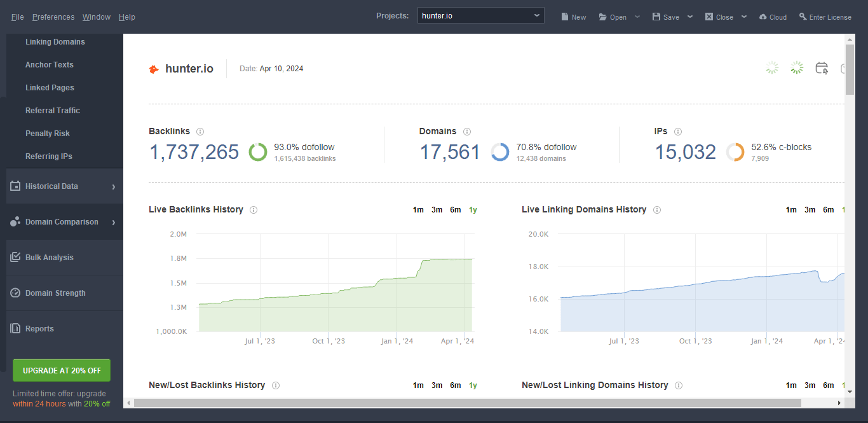Click the Open folder icon
The image size is (868, 423).
tap(602, 17)
